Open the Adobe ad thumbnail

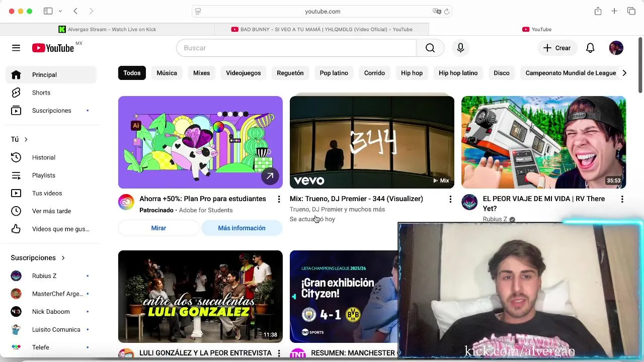point(200,142)
